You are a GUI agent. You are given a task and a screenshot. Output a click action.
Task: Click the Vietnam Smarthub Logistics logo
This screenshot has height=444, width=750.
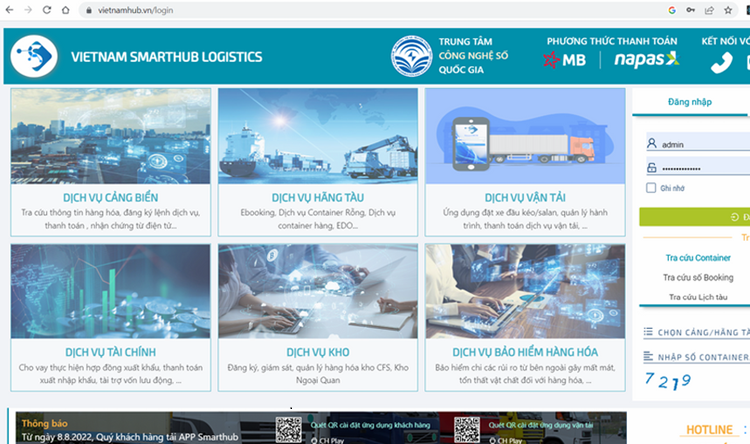[35, 57]
